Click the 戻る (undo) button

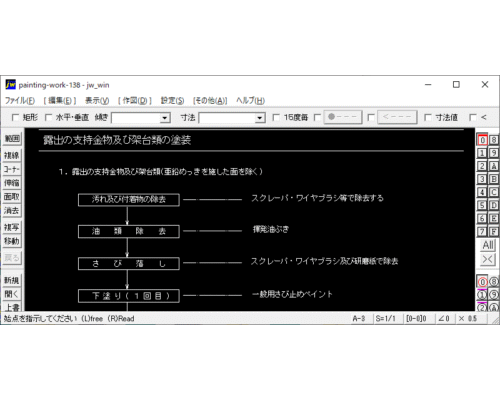[x=12, y=258]
